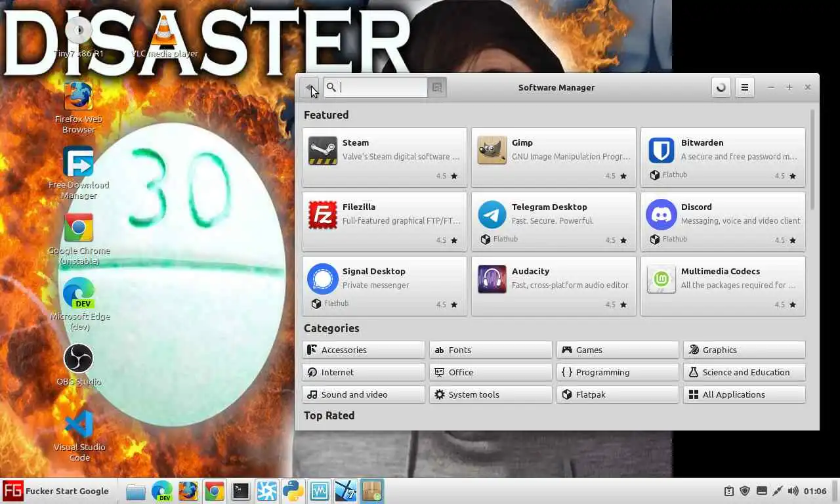Show All Applications category
840x504 pixels.
tap(744, 394)
